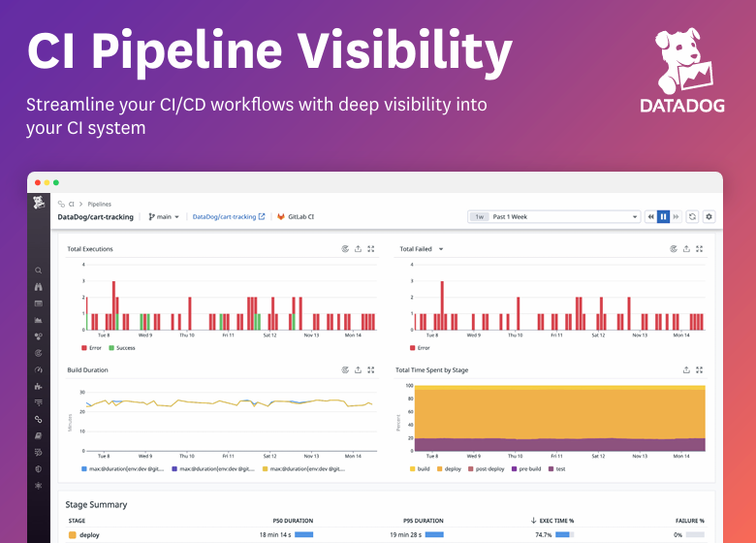The image size is (756, 543).
Task: Toggle Success series in Total Executions legend
Action: pyautogui.click(x=122, y=348)
